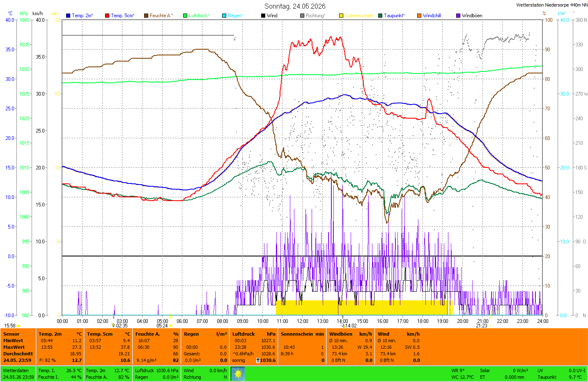The image size is (588, 382).
Task: Click the green Luftdruck legend square
Action: [x=185, y=16]
